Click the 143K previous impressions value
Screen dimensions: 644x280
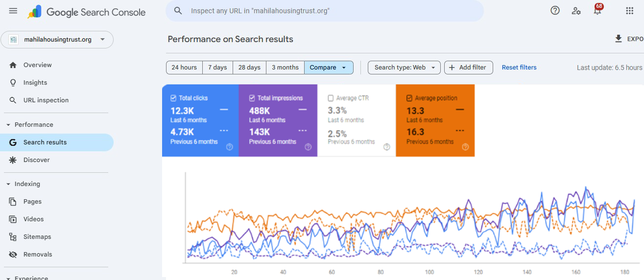pyautogui.click(x=260, y=132)
